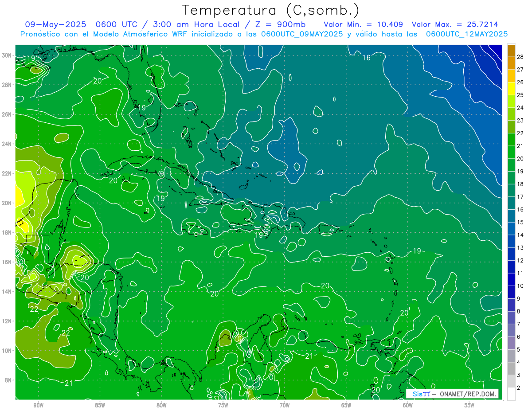Screen dimensions: 532x411
Task: Pick the dark orange swatch above scale value 28
Action: coord(511,50)
